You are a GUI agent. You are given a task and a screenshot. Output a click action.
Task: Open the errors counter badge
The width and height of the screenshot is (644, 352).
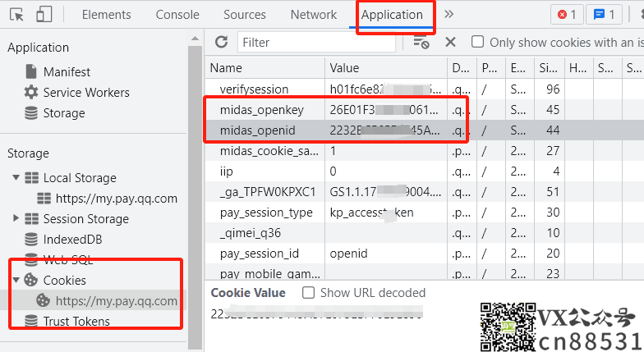click(x=568, y=14)
